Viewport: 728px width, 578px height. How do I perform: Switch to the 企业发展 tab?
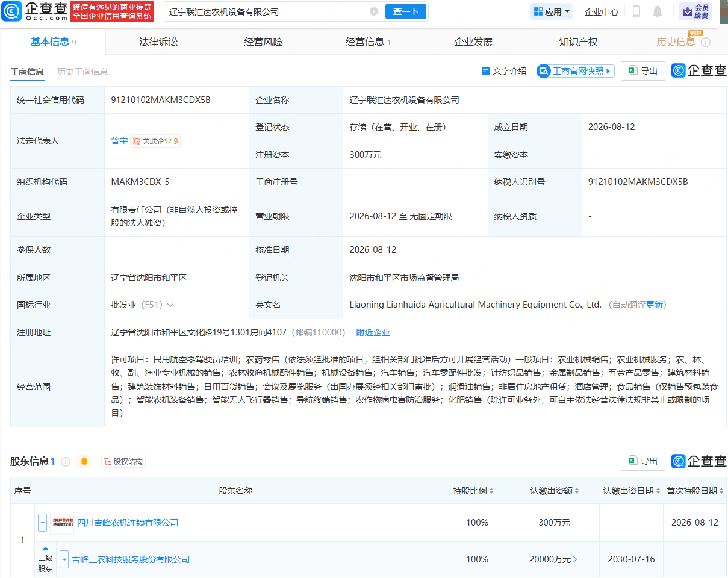click(473, 42)
